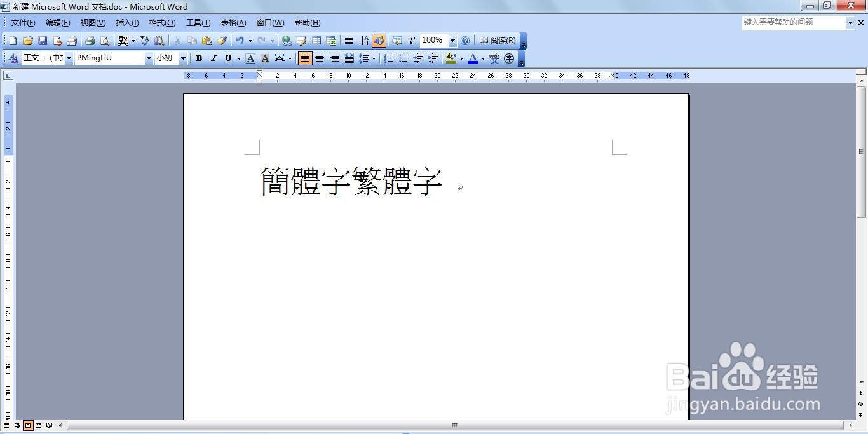868x434 pixels.
Task: Activate the Format Painter brush
Action: (x=222, y=41)
